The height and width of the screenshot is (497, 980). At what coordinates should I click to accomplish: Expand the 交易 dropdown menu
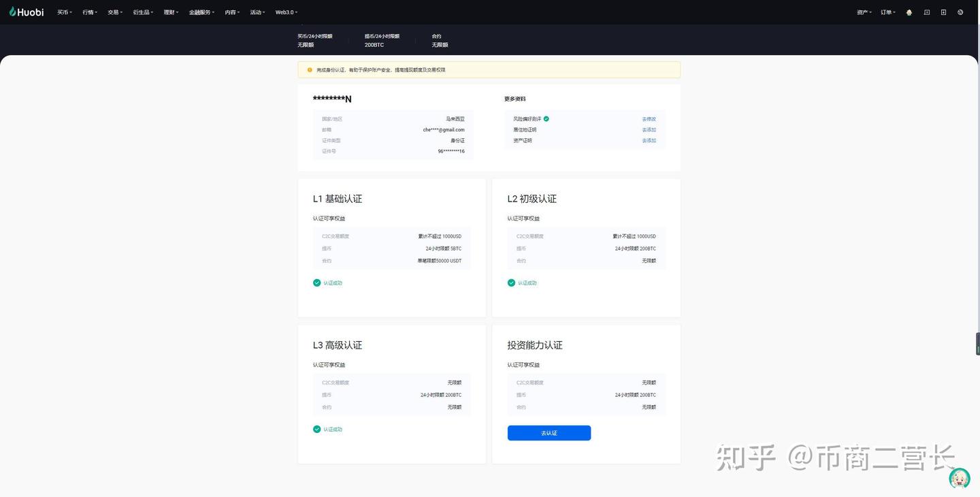(x=115, y=12)
